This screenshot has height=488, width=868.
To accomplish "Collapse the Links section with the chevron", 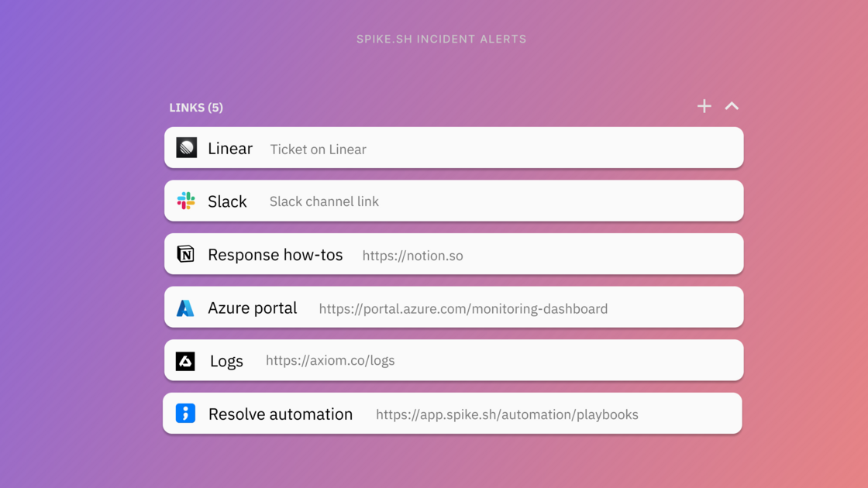I will pos(732,106).
